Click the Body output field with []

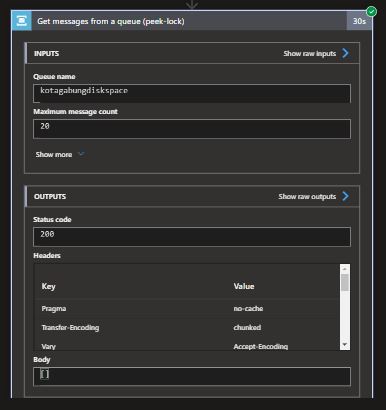(x=192, y=376)
